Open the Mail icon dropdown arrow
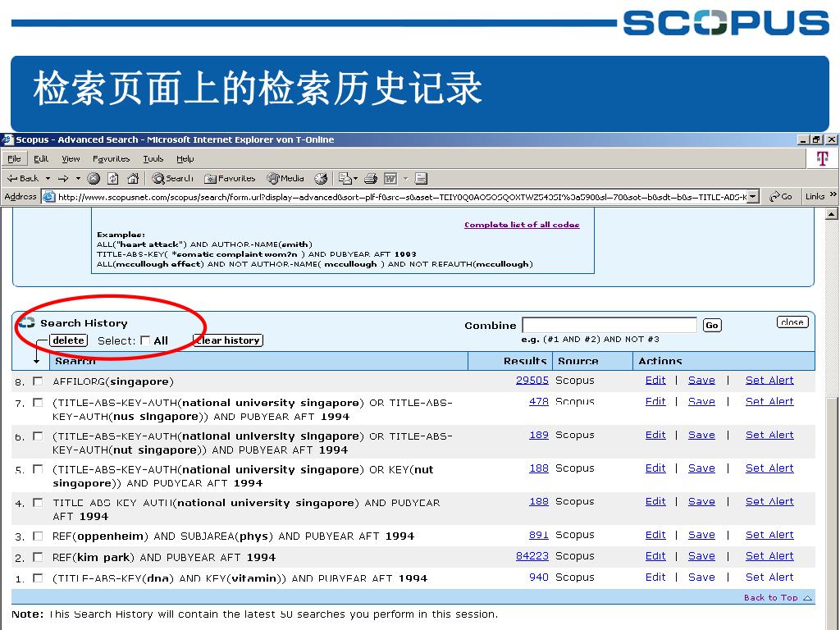 click(x=356, y=178)
